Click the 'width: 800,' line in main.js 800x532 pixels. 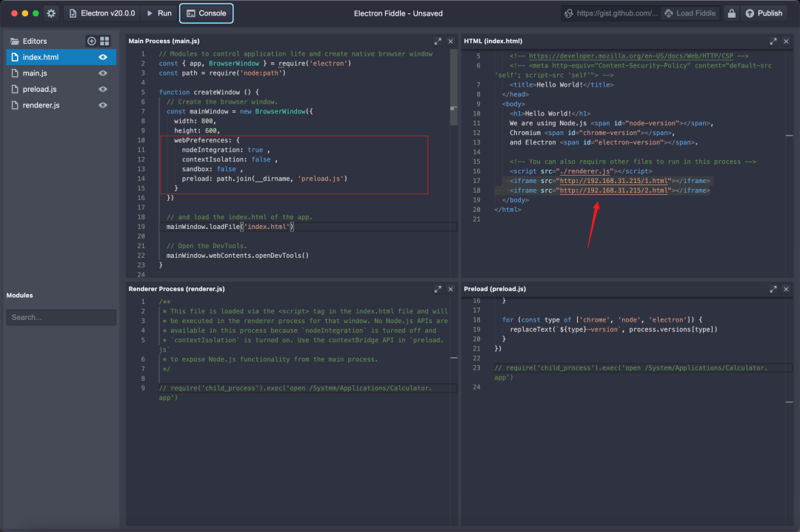point(195,122)
